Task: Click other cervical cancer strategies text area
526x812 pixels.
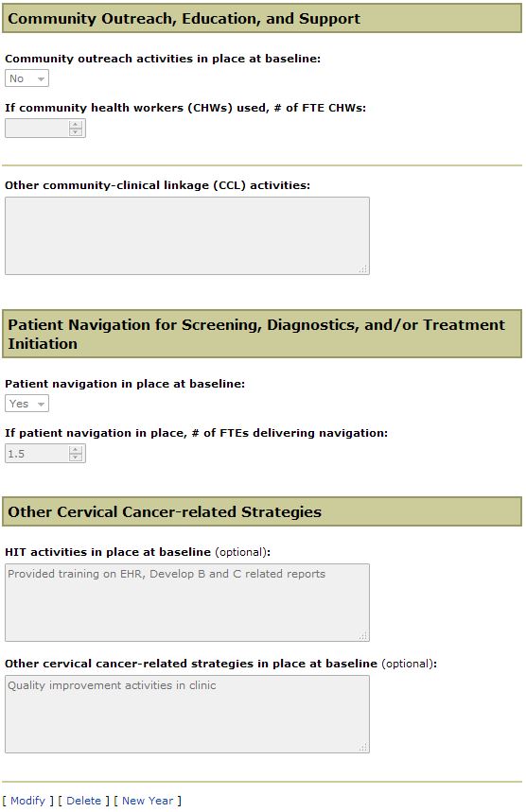Action: pos(187,715)
